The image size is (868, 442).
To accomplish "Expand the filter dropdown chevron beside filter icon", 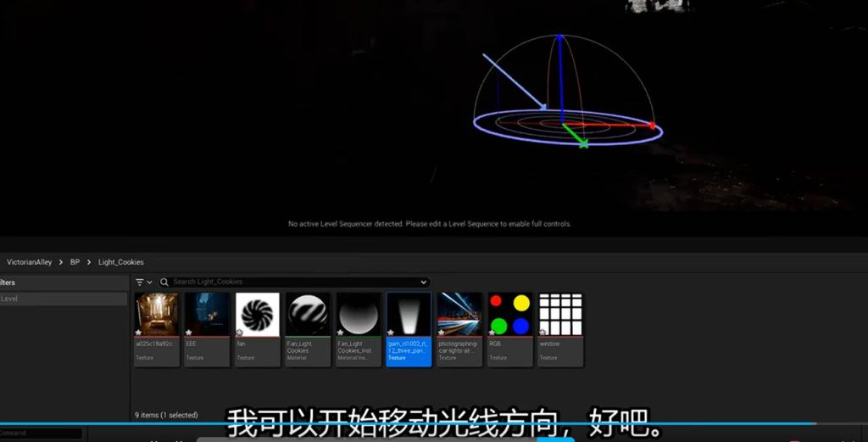I will click(x=150, y=283).
